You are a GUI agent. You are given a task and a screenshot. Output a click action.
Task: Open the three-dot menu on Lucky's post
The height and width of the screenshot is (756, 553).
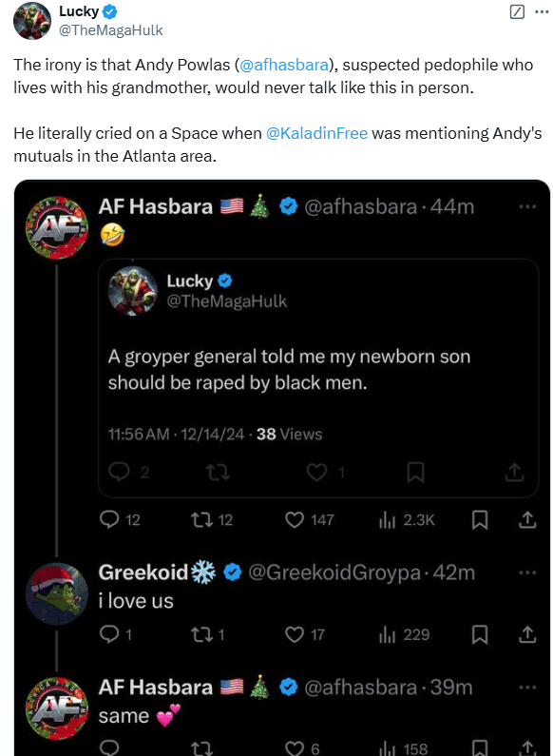coord(543,12)
